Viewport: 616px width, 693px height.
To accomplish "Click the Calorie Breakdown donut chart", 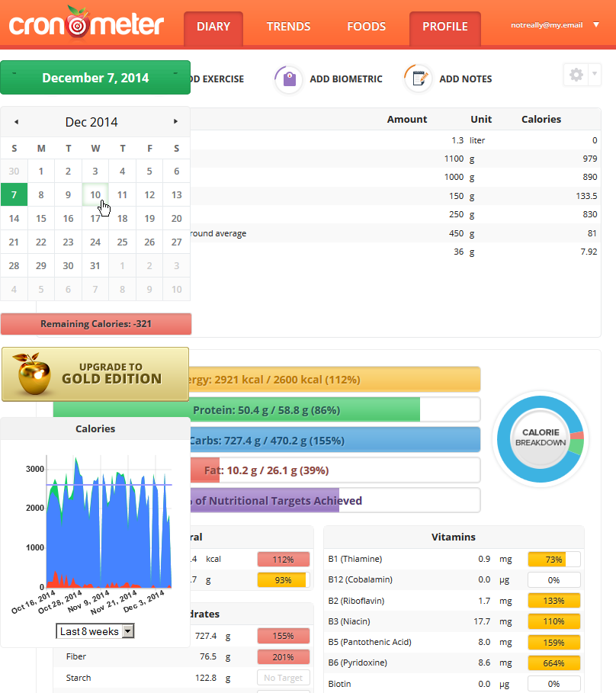I will coord(540,439).
